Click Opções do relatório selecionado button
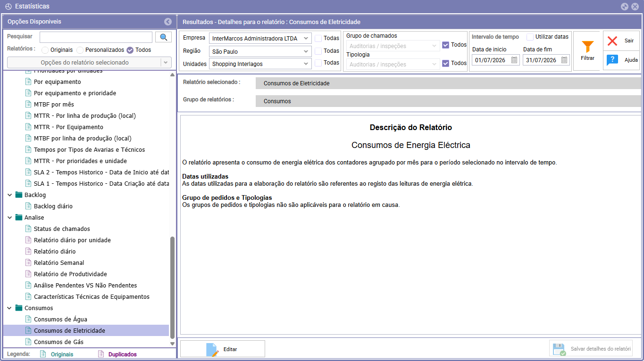Screen dimensions: 644x361 pyautogui.click(x=84, y=62)
